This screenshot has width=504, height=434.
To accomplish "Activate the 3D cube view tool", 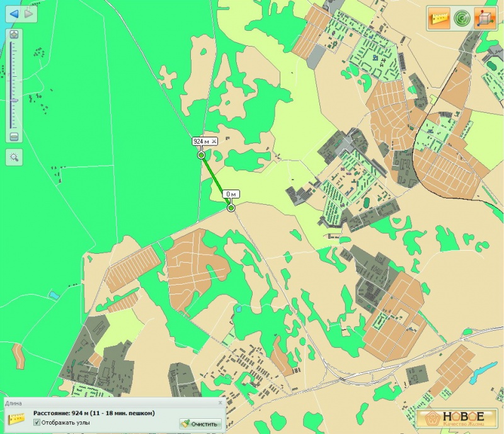I will [484, 19].
